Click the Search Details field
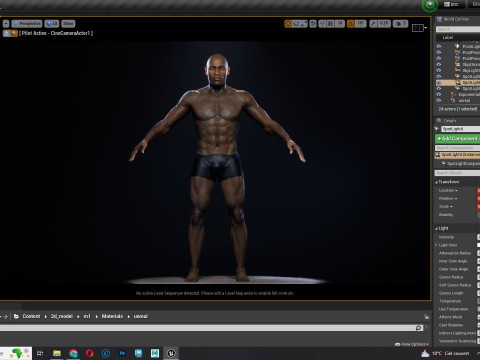 point(457,173)
